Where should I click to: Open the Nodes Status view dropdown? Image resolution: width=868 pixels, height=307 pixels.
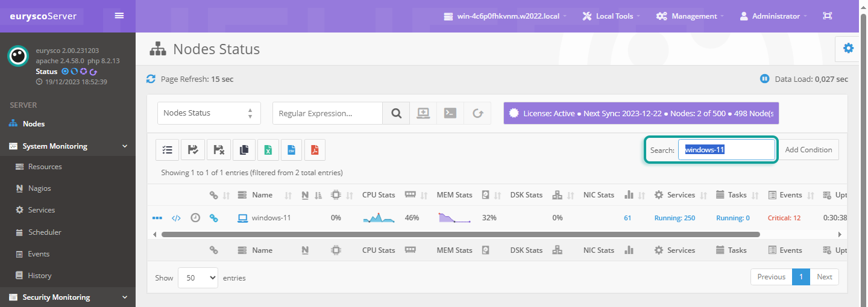(209, 113)
